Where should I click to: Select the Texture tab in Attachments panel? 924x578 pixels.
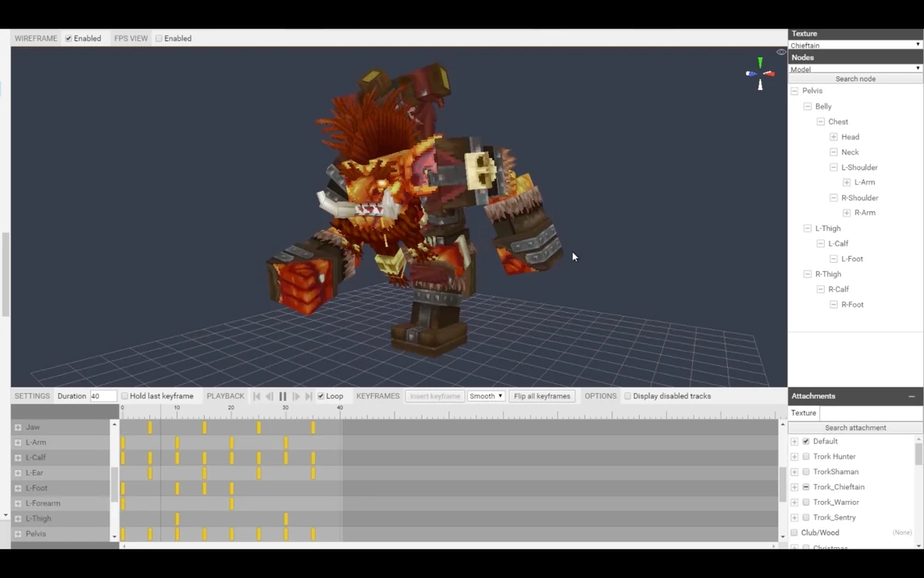coord(803,412)
